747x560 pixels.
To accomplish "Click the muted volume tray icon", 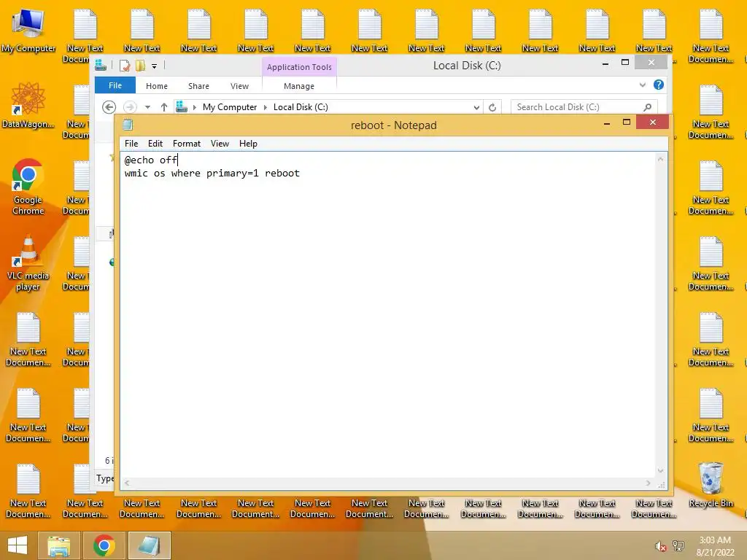I will point(660,546).
